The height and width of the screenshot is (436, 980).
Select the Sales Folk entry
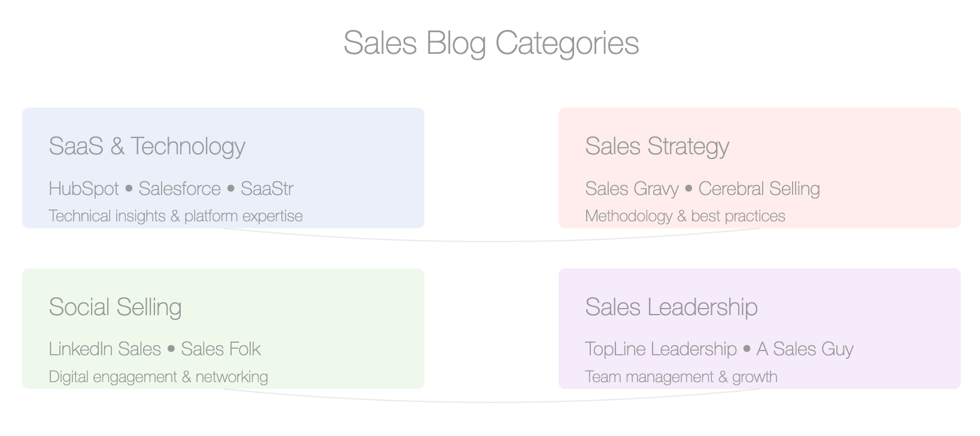pos(221,349)
